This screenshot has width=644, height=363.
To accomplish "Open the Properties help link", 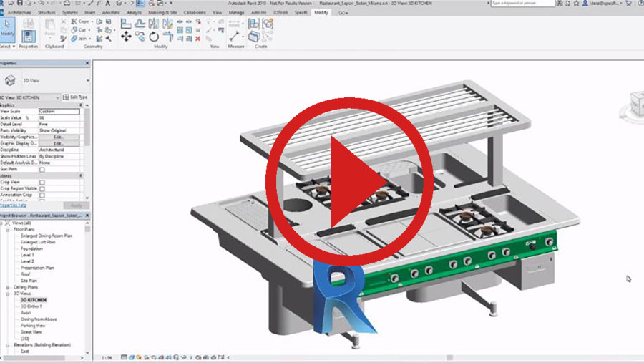I will tap(13, 205).
